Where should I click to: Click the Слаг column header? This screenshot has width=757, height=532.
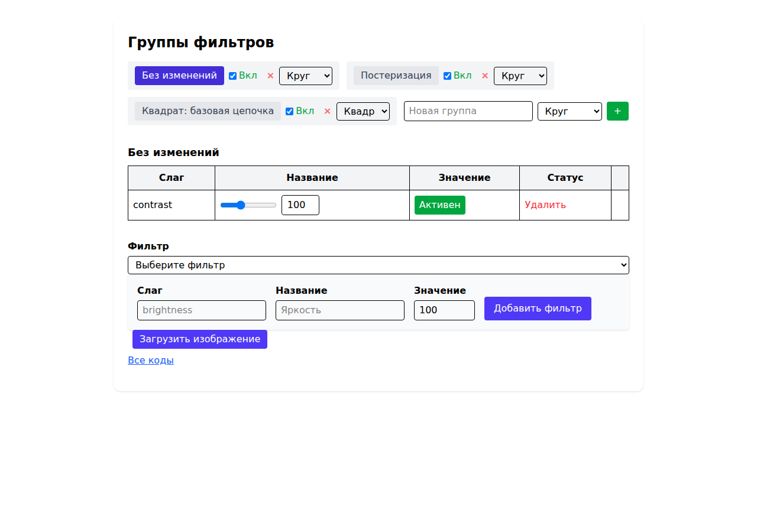(172, 178)
